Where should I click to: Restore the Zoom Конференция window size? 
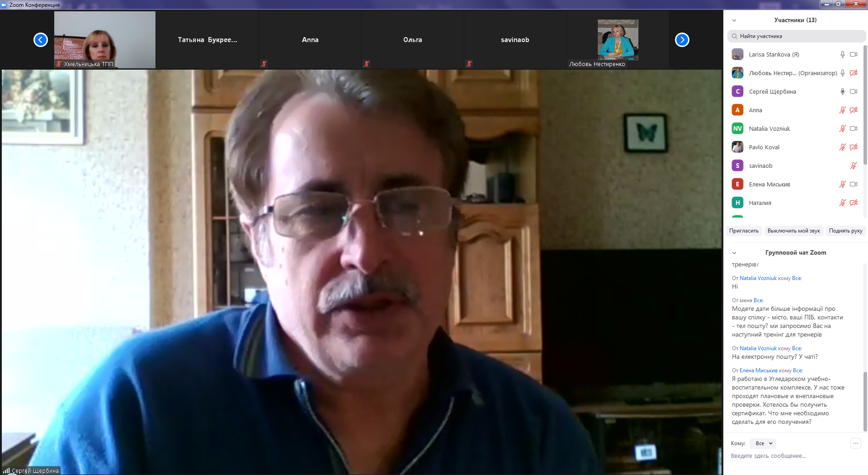click(x=838, y=4)
